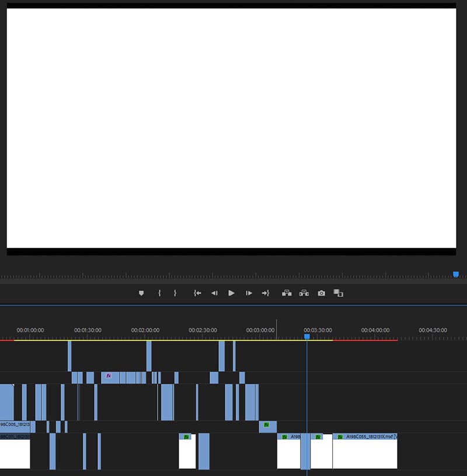
Task: Step forward one frame
Action: tap(249, 293)
